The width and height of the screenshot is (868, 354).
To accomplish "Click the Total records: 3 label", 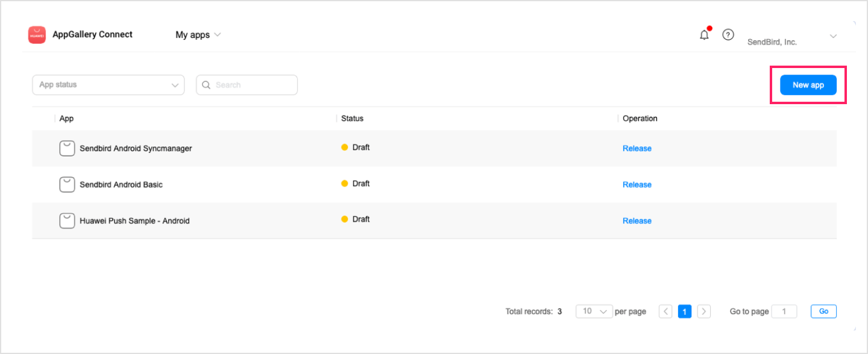I will [x=533, y=312].
